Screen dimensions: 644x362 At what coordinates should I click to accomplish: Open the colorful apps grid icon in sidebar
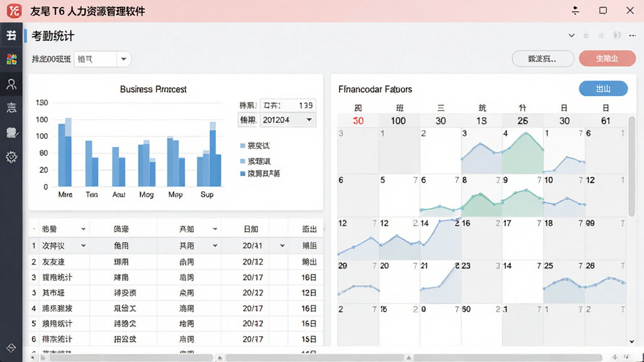coord(11,60)
